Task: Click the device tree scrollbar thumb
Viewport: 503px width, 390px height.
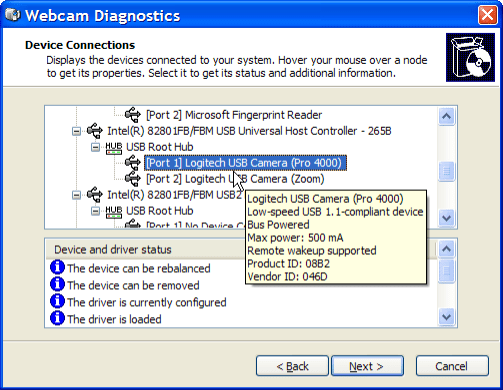Action: pos(447,172)
